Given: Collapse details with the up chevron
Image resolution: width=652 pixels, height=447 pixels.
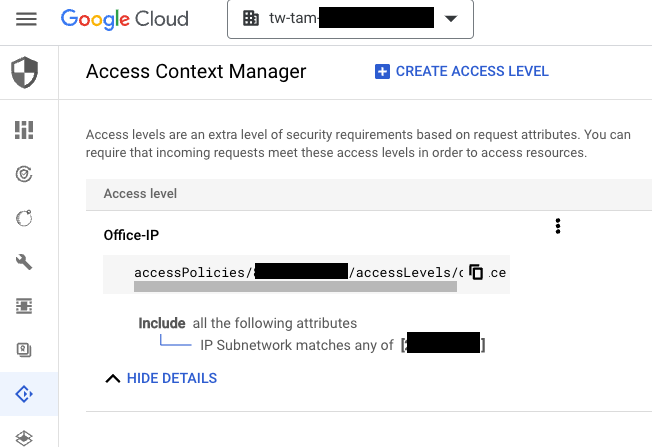Looking at the screenshot, I should click(112, 379).
